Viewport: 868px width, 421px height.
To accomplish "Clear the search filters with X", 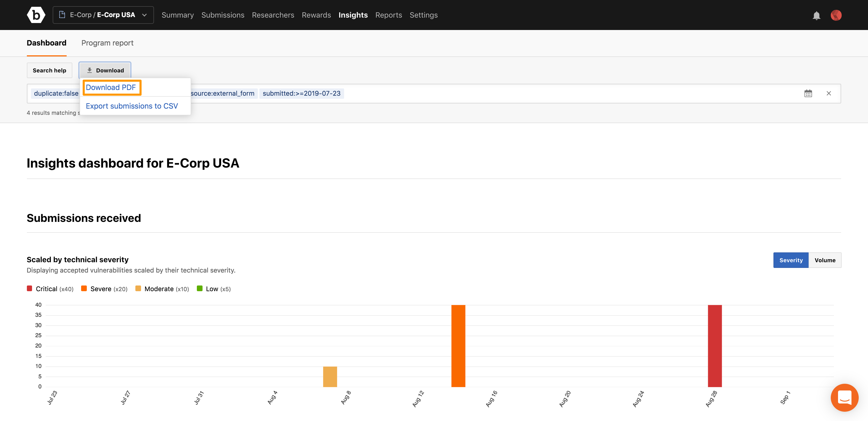I will 828,93.
